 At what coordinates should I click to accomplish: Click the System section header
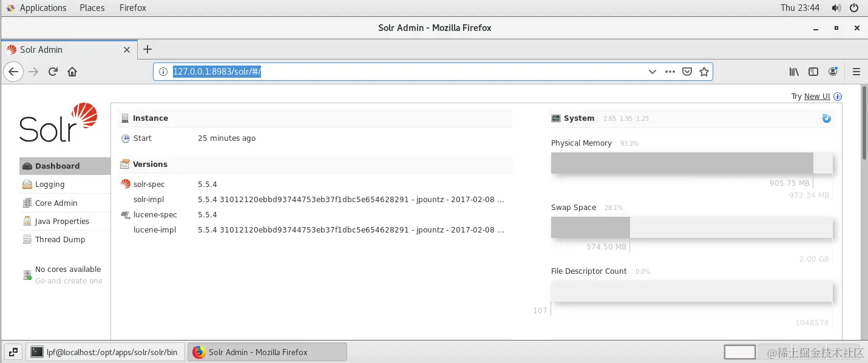692,118
